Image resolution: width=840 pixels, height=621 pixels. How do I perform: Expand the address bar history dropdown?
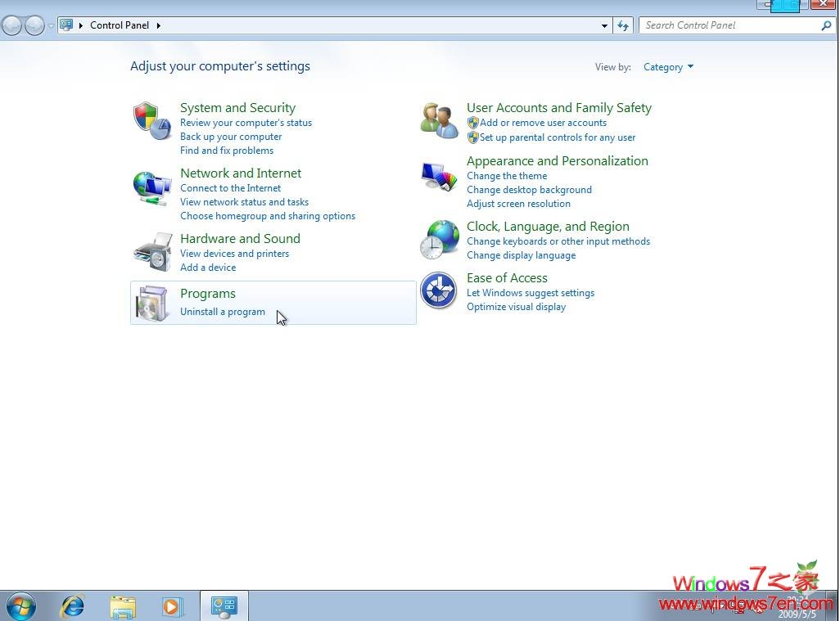pos(603,25)
